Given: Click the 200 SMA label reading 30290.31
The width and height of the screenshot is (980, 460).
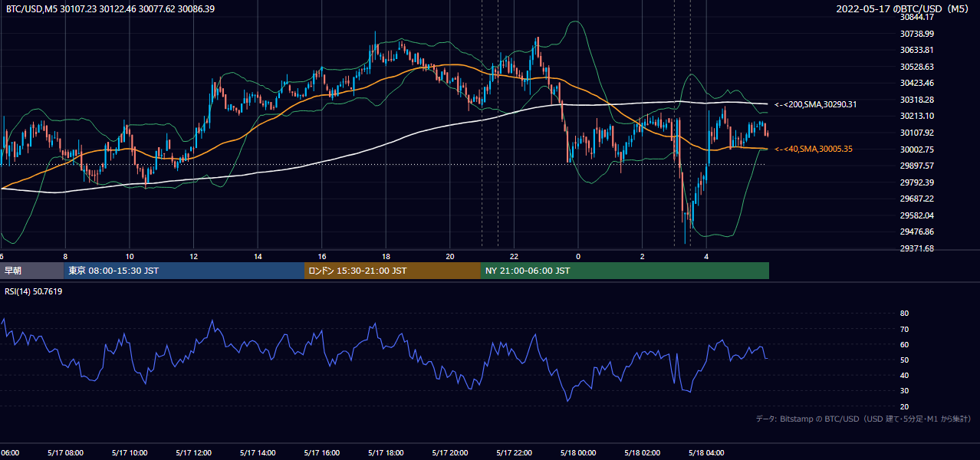Looking at the screenshot, I should pos(816,104).
